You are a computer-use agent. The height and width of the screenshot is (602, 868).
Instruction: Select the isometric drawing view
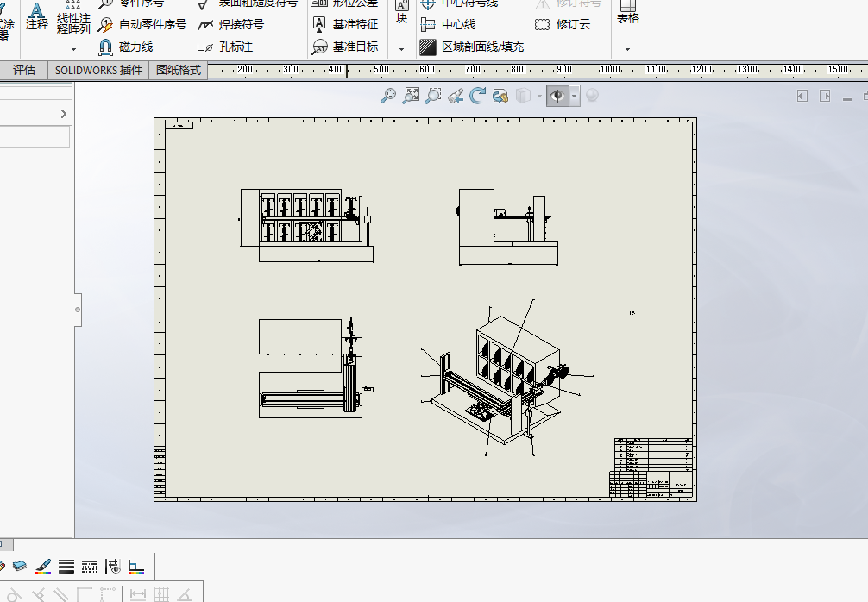point(506,378)
